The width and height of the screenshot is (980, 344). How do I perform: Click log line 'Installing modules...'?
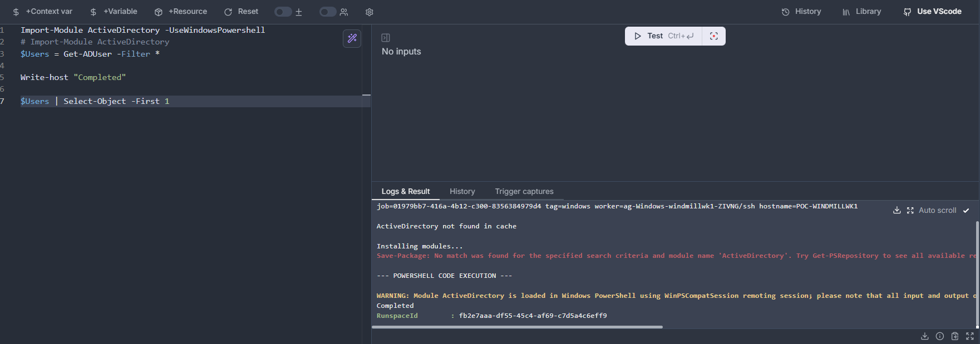click(420, 246)
